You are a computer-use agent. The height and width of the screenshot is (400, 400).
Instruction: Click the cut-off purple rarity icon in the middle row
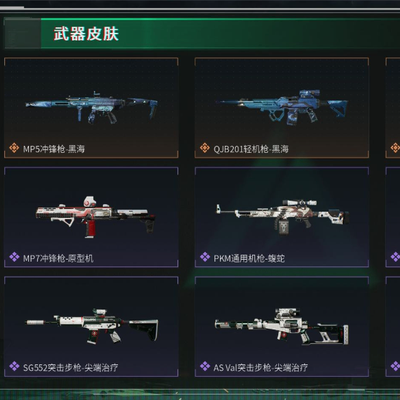[395, 257]
